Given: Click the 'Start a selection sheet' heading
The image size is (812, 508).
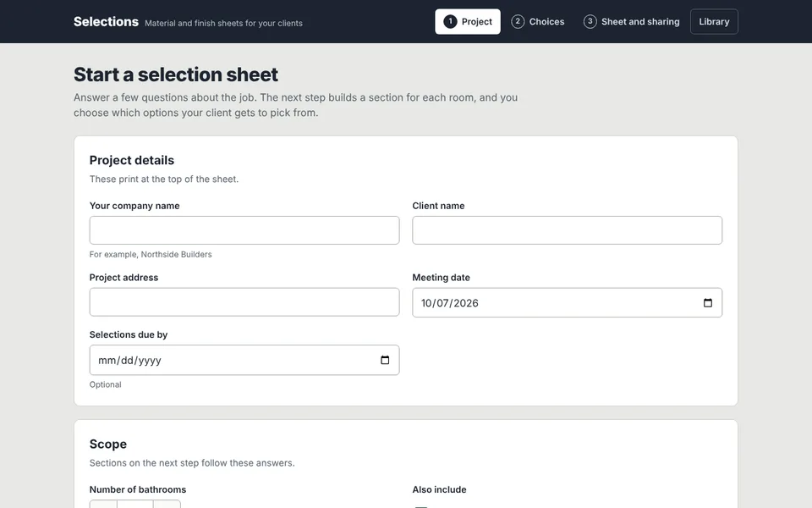Looking at the screenshot, I should coord(176,75).
